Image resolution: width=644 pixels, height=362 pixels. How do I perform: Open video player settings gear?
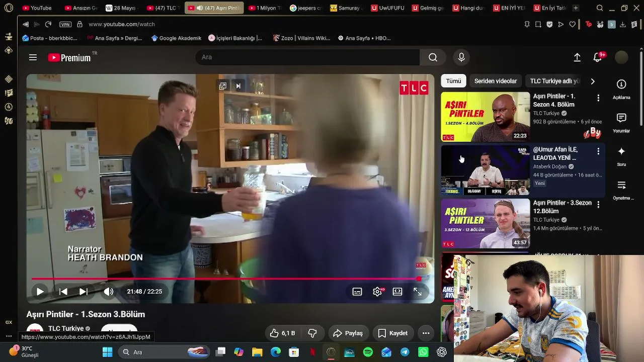coord(377,292)
